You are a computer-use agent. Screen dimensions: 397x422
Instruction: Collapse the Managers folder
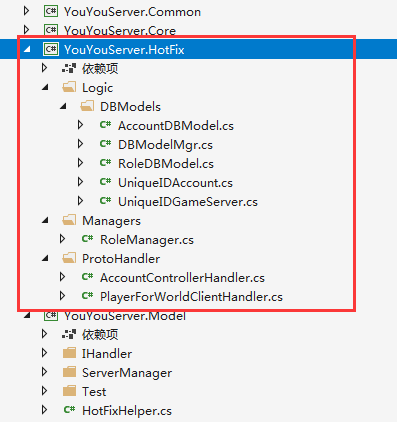click(45, 221)
